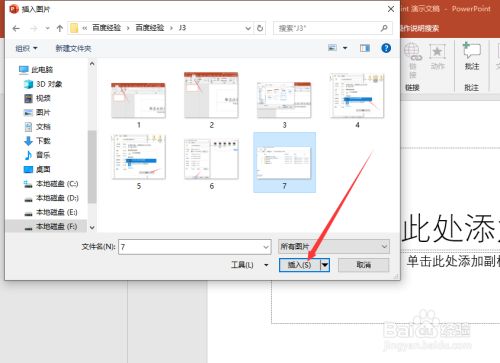Select image thumbnail 2

coord(211,95)
